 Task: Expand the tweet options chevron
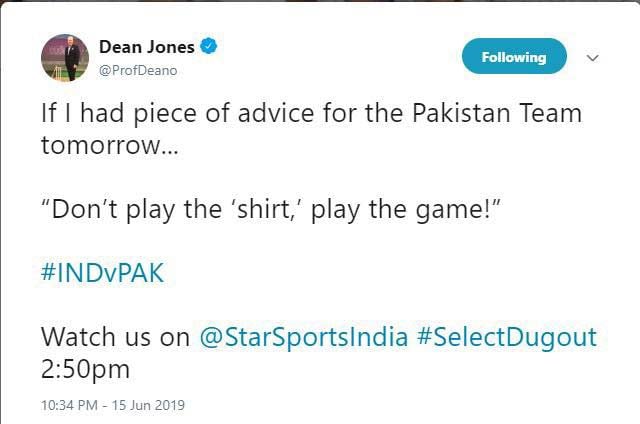pyautogui.click(x=592, y=58)
